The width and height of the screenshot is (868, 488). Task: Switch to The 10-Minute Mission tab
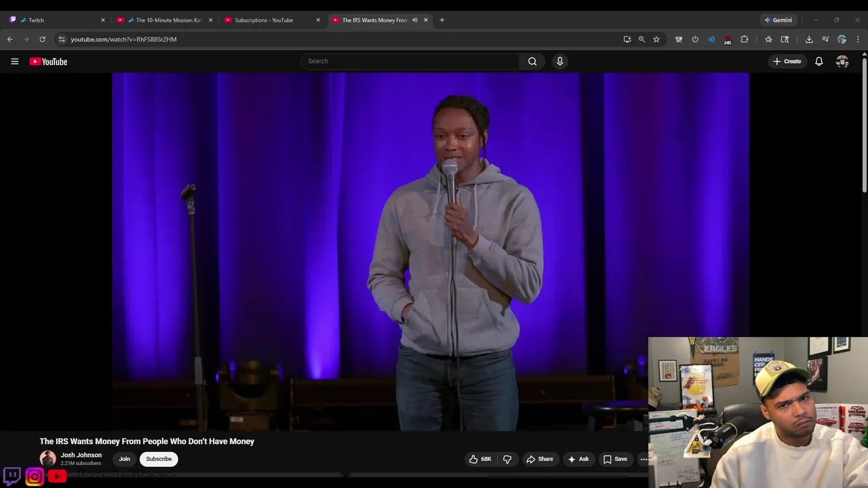coord(163,20)
